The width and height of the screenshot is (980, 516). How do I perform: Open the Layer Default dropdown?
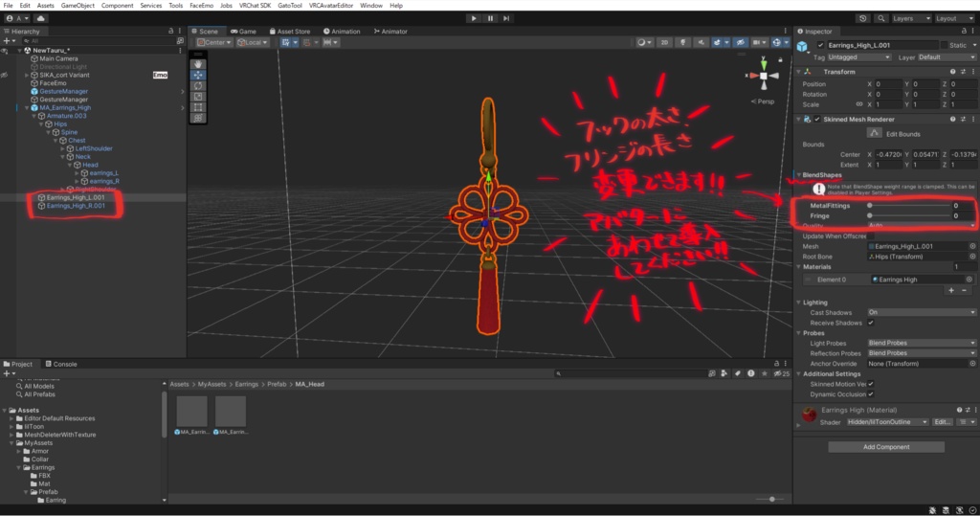(x=947, y=57)
